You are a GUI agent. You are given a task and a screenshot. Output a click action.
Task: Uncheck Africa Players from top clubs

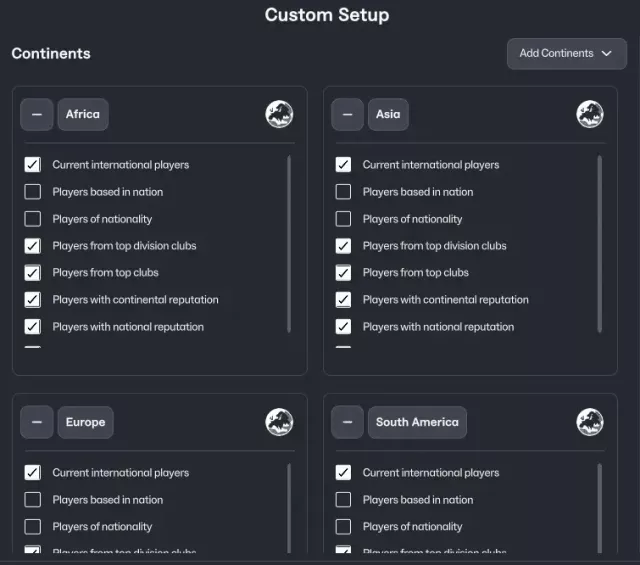click(x=33, y=273)
